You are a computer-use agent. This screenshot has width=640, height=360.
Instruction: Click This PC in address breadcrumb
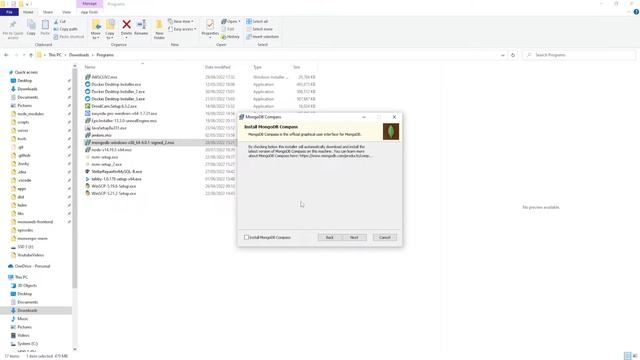[55, 55]
